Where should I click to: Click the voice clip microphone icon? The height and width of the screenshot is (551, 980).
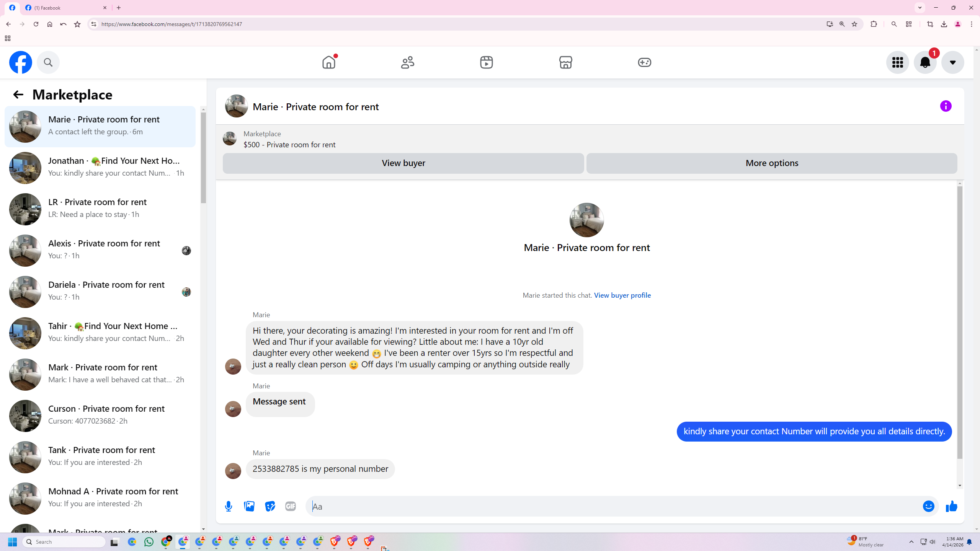229,506
